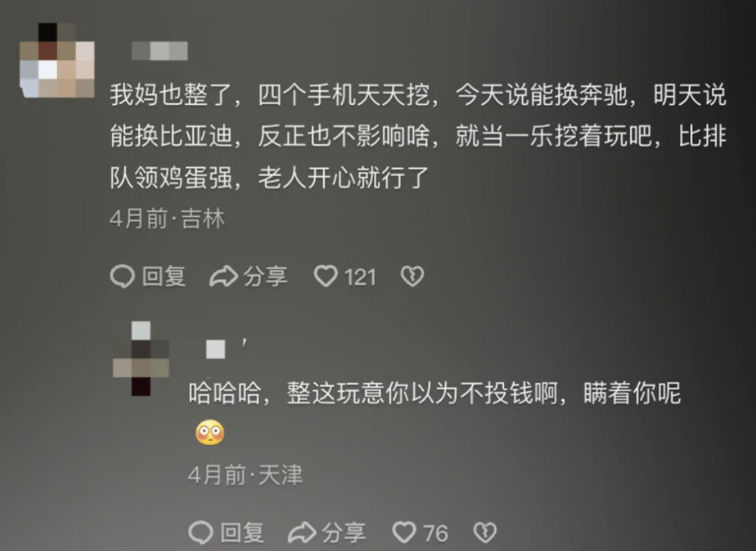Open the first commenter's pixelated avatar
Viewport: 756px width, 551px height.
click(x=57, y=60)
